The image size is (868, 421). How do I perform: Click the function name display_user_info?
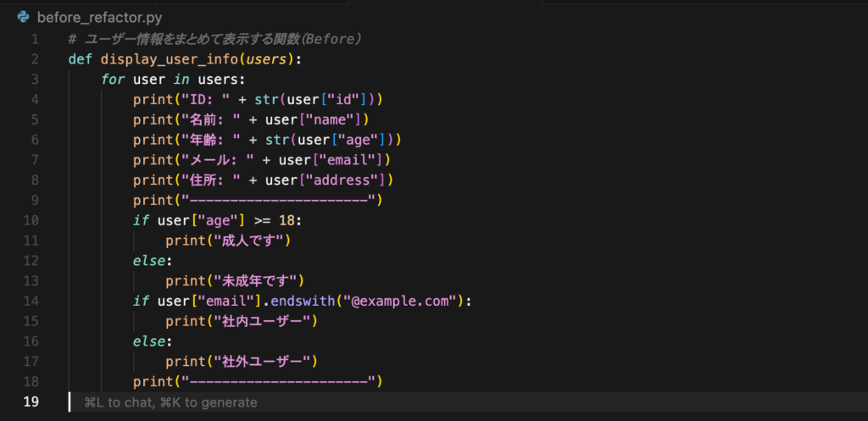pos(170,59)
